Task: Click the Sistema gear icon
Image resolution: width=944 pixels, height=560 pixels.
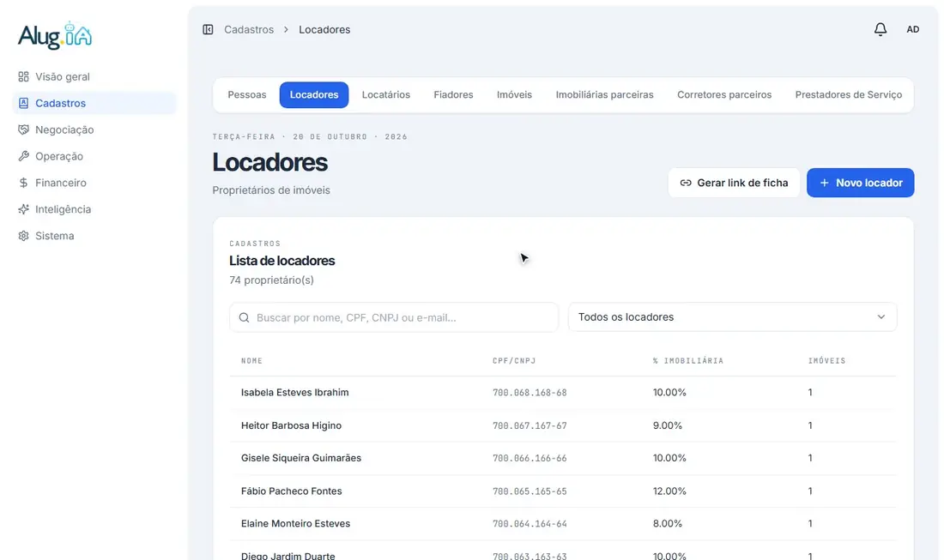Action: tap(23, 236)
